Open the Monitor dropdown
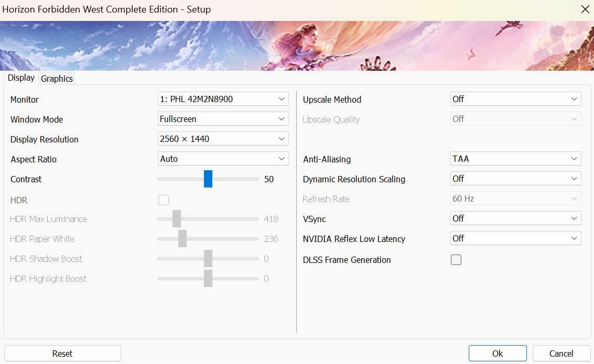594x364 pixels. (x=223, y=99)
